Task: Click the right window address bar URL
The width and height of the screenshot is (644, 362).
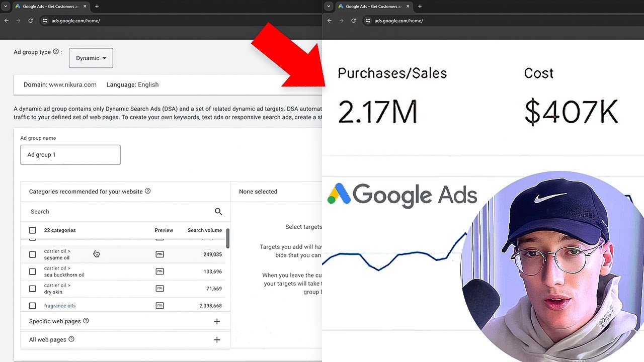Action: point(398,21)
